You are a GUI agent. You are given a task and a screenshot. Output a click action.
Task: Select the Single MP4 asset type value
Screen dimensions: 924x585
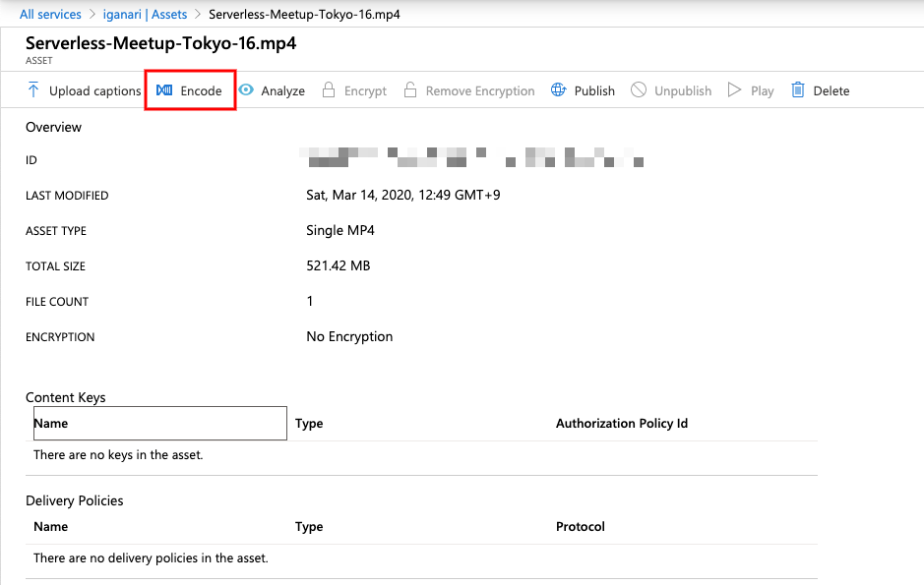340,230
